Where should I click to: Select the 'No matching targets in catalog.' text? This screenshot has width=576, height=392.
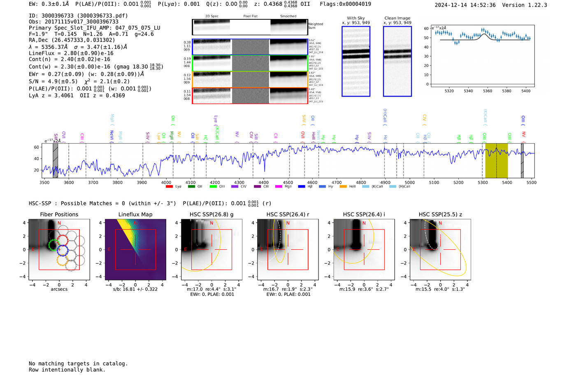tap(78, 364)
